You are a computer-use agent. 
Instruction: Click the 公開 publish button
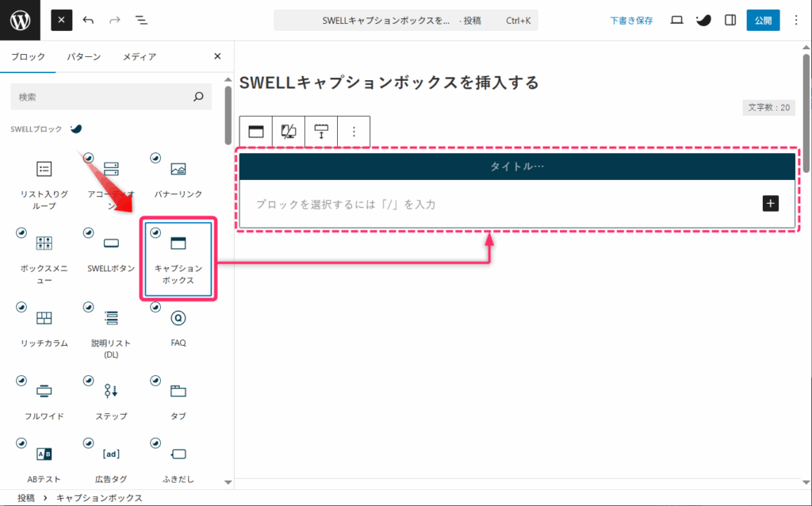coord(763,20)
